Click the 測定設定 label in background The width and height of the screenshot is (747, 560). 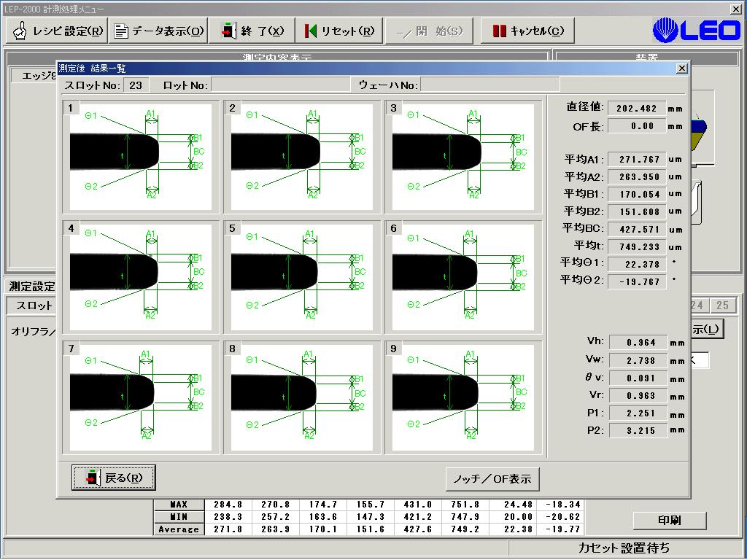tap(31, 286)
